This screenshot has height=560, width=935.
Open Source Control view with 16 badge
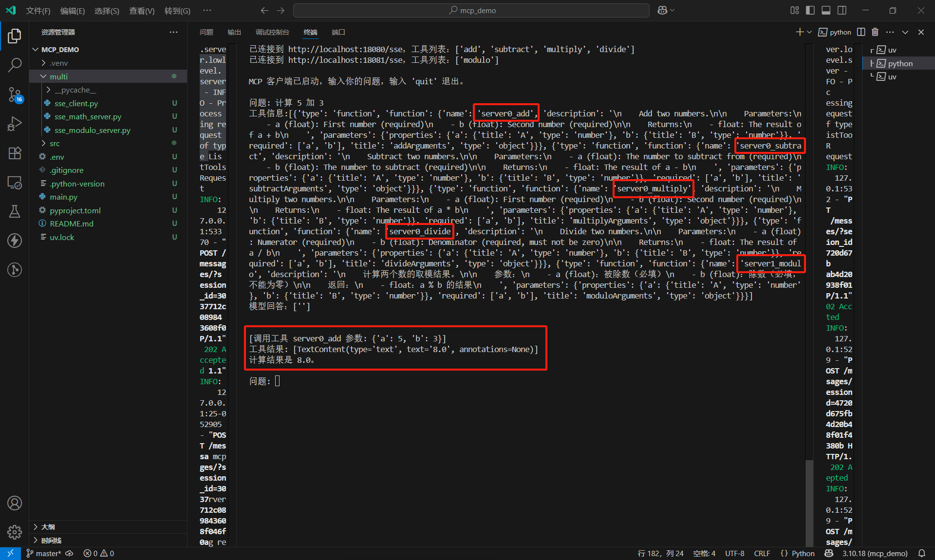pyautogui.click(x=15, y=94)
